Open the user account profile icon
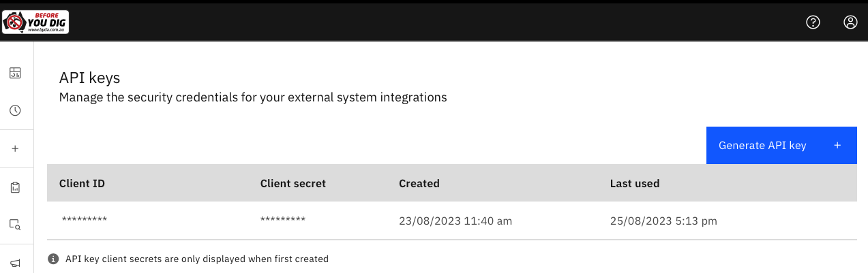Screen dimensions: 868x273 (x=850, y=22)
